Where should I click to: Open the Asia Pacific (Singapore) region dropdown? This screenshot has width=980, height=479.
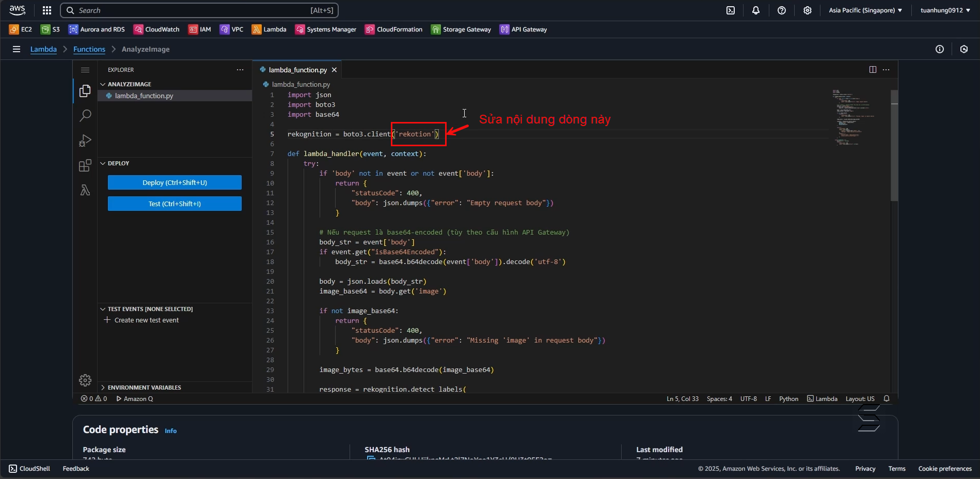(866, 10)
